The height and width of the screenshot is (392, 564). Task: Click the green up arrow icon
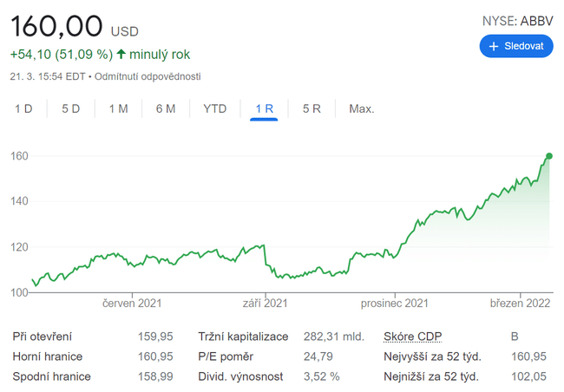[x=121, y=55]
